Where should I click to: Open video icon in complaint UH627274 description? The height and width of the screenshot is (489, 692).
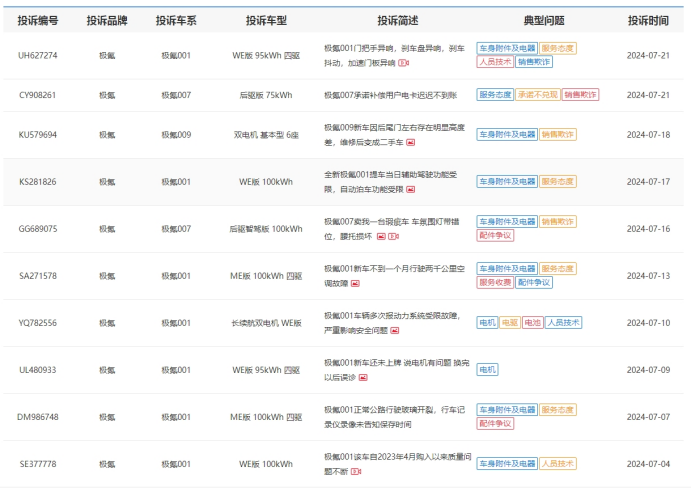coord(404,63)
